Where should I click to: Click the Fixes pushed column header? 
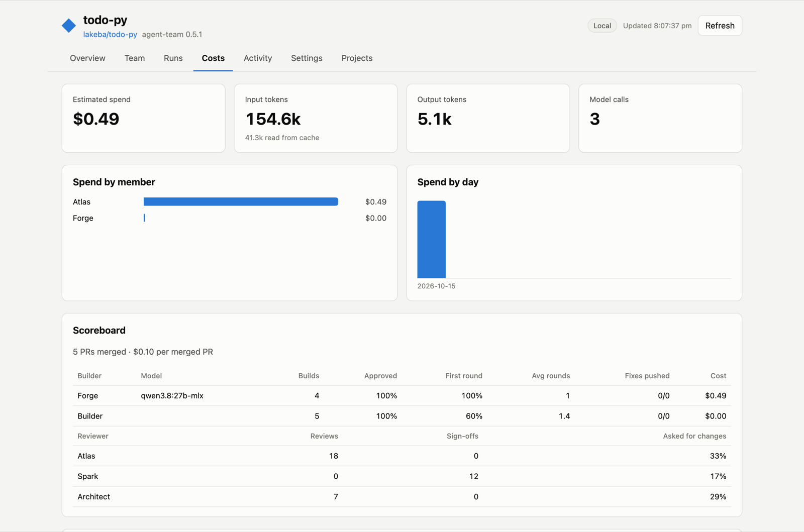(647, 376)
